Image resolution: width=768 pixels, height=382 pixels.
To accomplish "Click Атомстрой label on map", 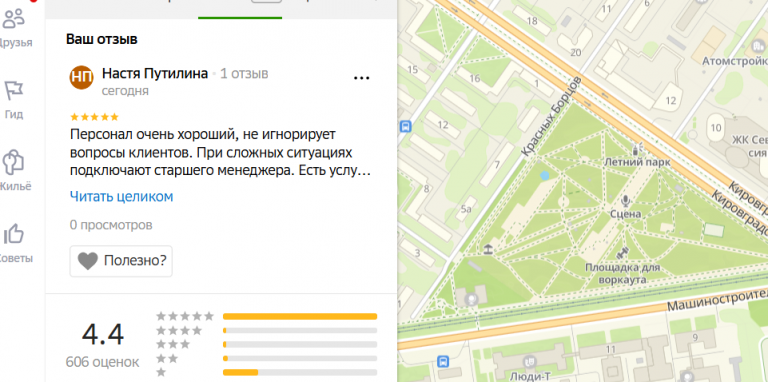I will tap(735, 62).
